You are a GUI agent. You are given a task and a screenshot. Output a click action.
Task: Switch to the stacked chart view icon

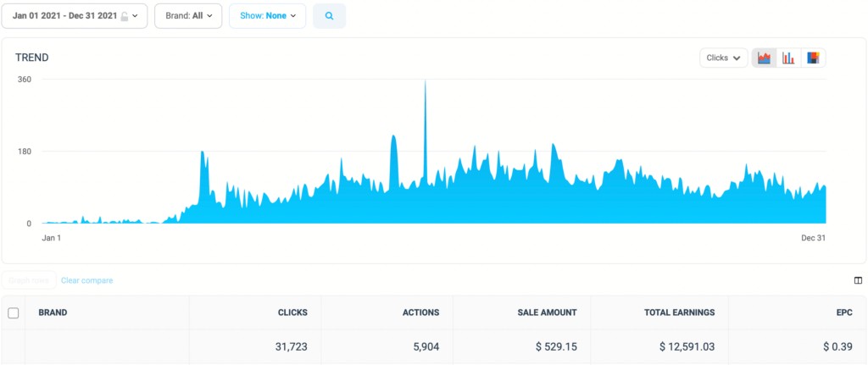[813, 58]
